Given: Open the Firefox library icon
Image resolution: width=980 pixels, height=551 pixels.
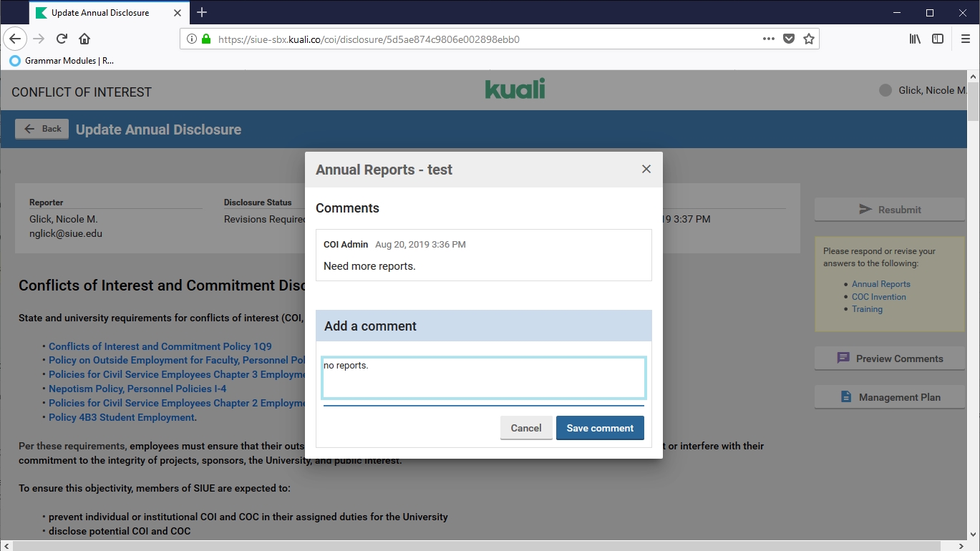Looking at the screenshot, I should click(x=915, y=39).
